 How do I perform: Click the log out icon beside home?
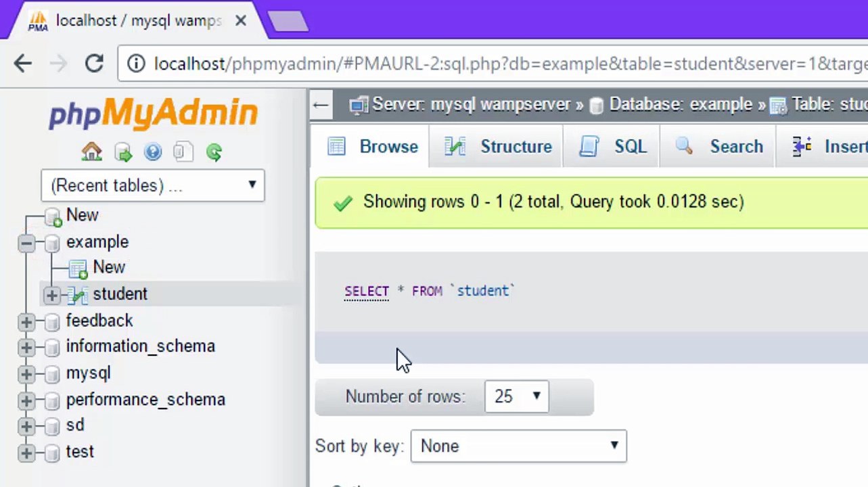pos(123,152)
